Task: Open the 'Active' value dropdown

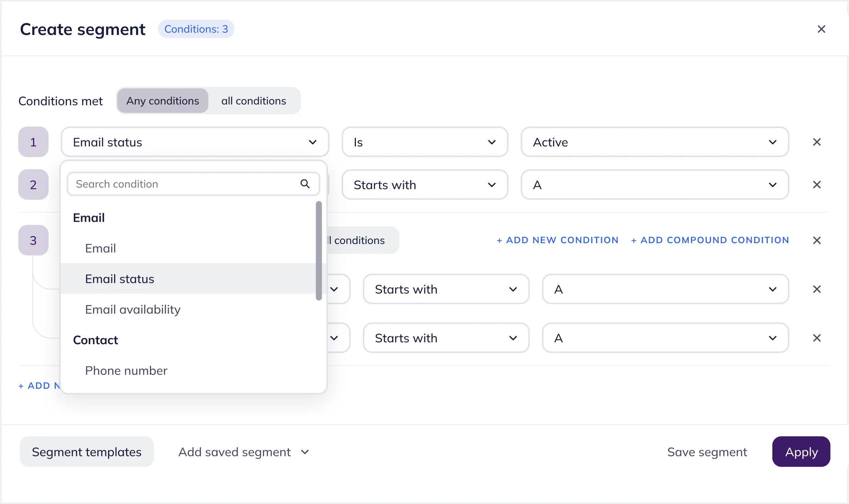Action: click(655, 142)
